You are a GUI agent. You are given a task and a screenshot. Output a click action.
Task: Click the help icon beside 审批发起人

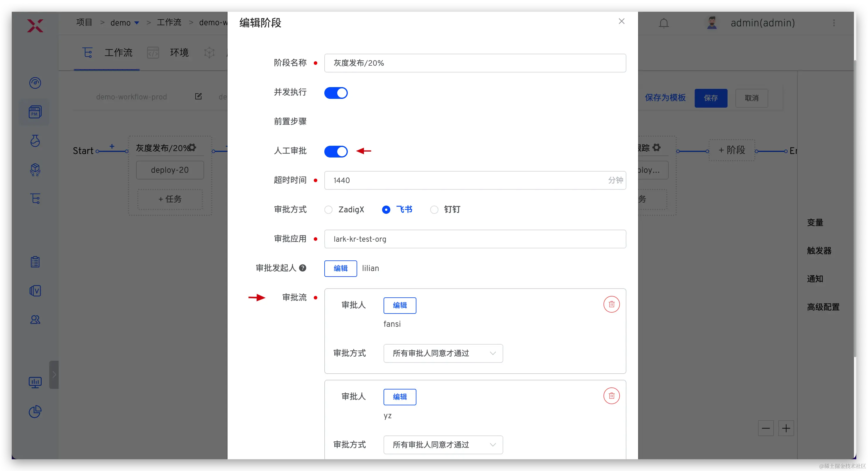(x=303, y=268)
